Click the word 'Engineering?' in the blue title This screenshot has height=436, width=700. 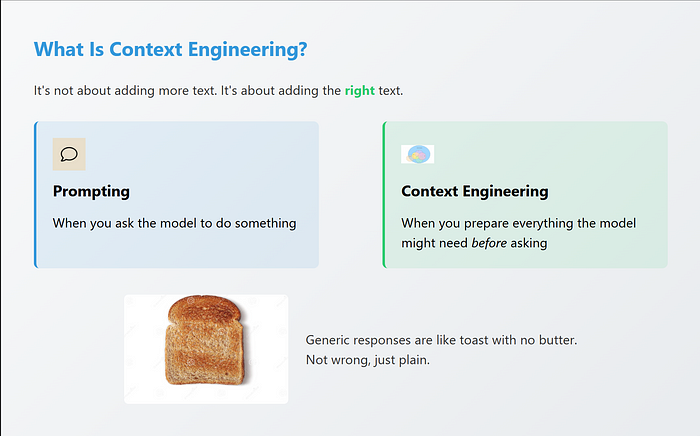(x=248, y=50)
